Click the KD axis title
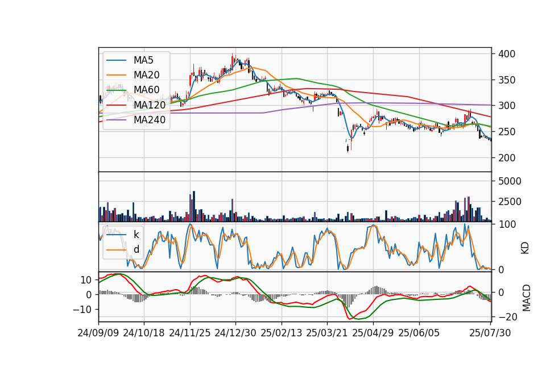546x392 pixels. (x=525, y=248)
